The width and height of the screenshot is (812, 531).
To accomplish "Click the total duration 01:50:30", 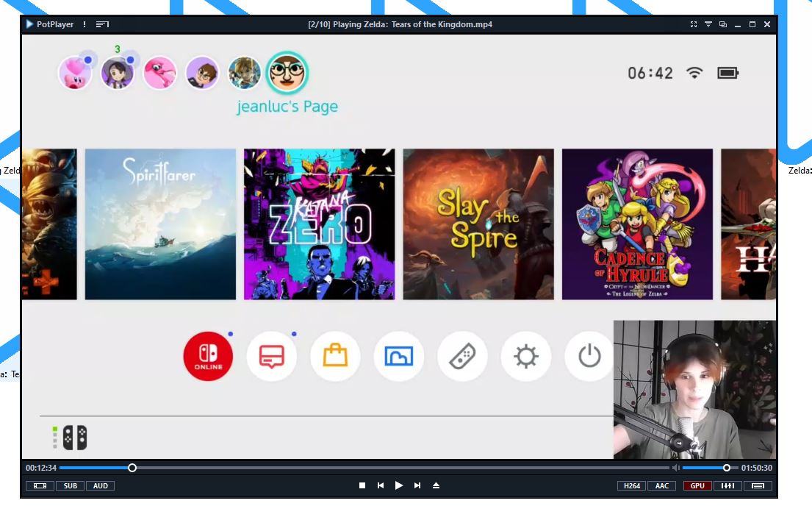I will [x=757, y=468].
